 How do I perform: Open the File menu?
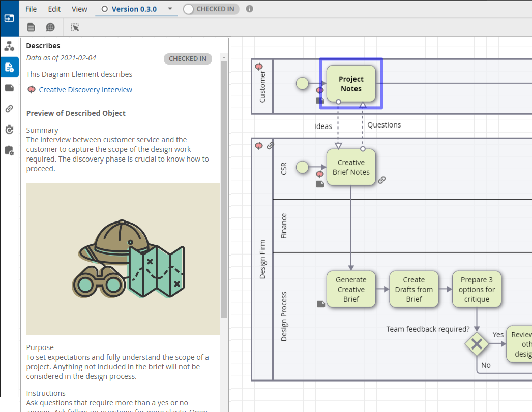tap(31, 9)
